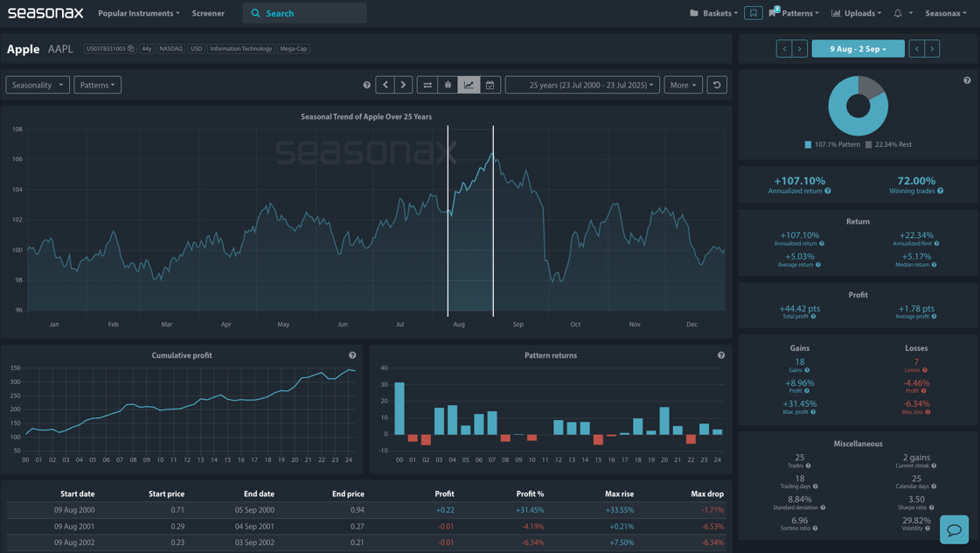Image resolution: width=980 pixels, height=553 pixels.
Task: Click the reset circular arrow button
Action: tap(717, 85)
